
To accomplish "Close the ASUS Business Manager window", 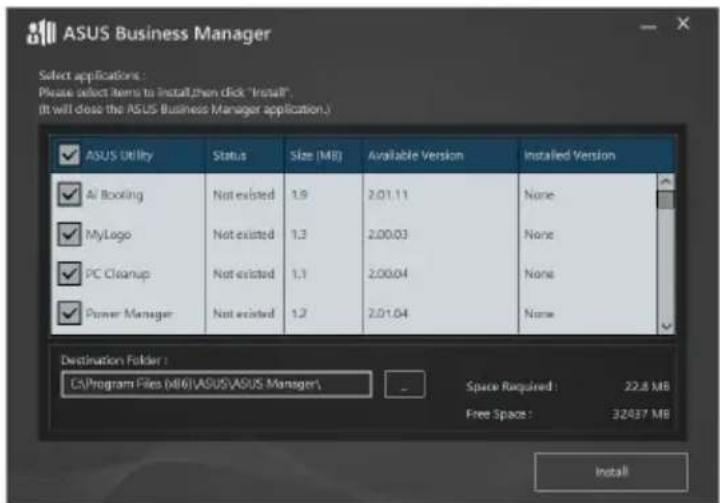I will [683, 23].
